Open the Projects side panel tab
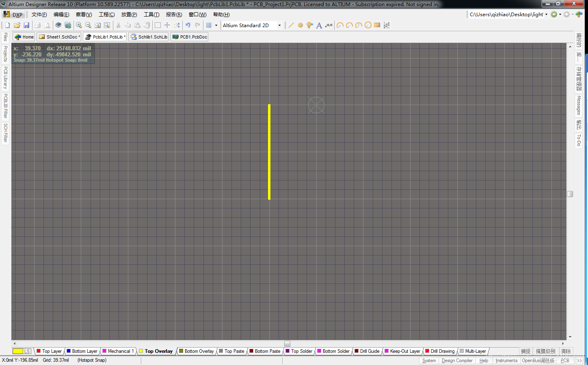 (5, 54)
